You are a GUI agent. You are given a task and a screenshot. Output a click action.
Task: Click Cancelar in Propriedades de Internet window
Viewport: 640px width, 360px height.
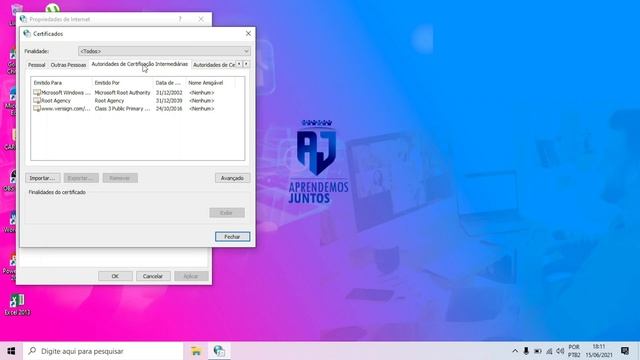[x=153, y=276]
